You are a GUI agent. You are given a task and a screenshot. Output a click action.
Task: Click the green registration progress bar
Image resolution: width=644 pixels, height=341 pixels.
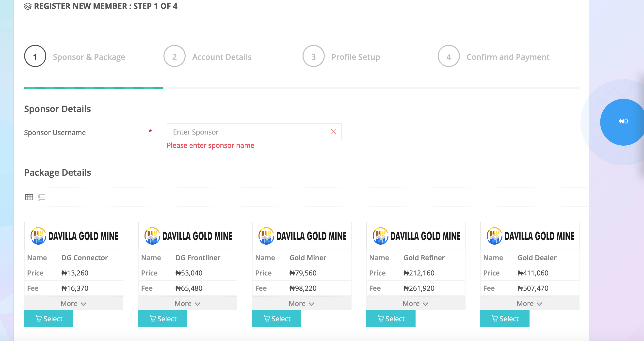pos(94,88)
